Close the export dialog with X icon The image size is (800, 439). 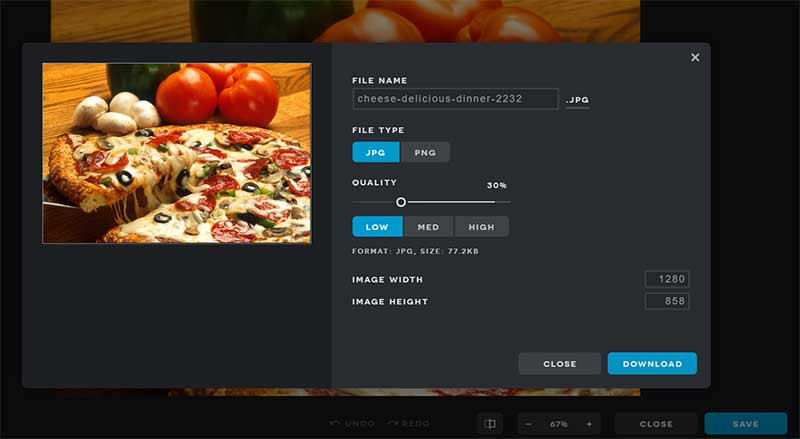[x=695, y=58]
